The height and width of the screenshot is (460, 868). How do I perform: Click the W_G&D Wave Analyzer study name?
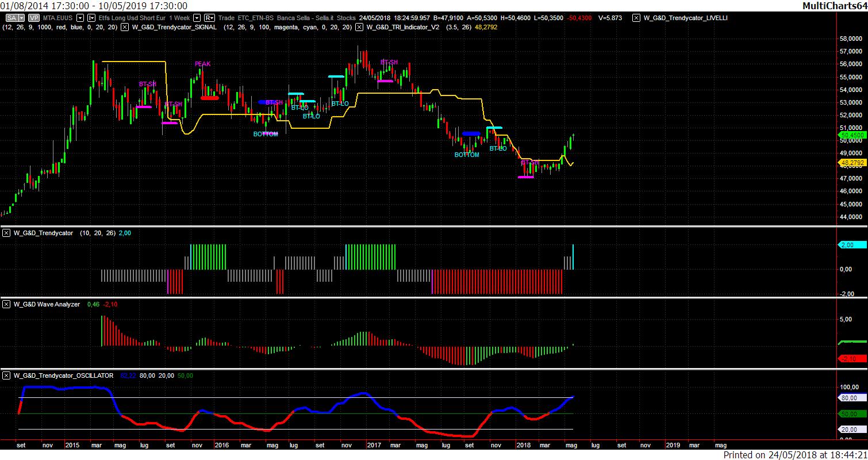[47, 304]
